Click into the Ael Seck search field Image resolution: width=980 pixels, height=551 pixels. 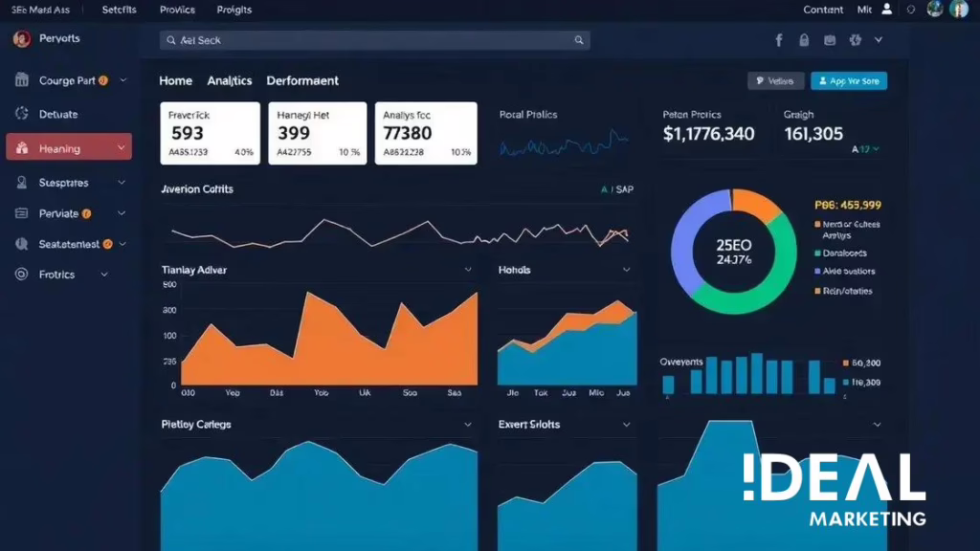click(x=373, y=41)
